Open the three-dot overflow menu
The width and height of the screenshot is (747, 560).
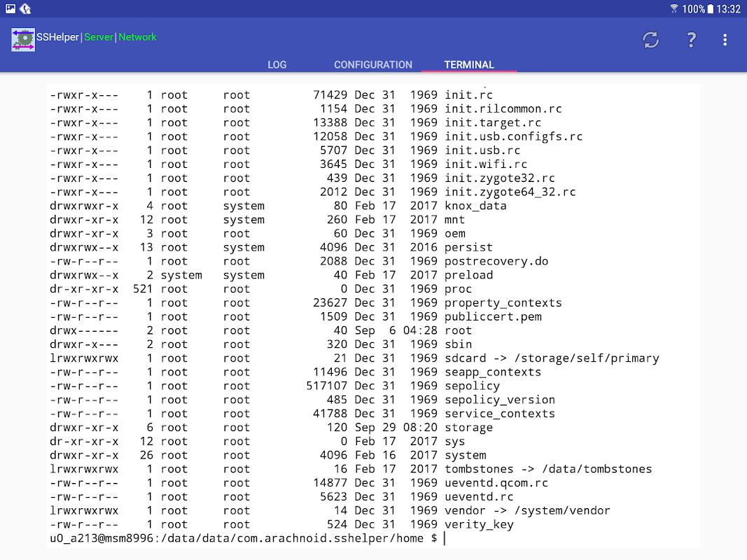(725, 40)
